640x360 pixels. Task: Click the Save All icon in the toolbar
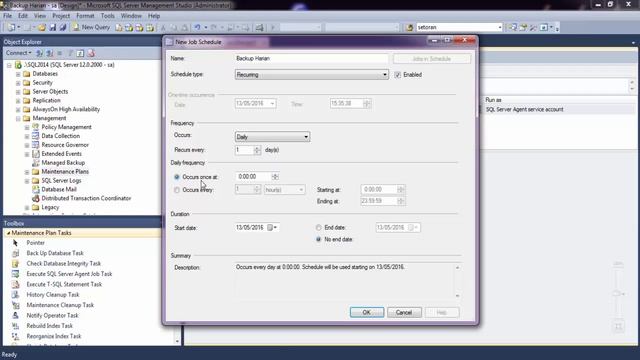point(63,27)
